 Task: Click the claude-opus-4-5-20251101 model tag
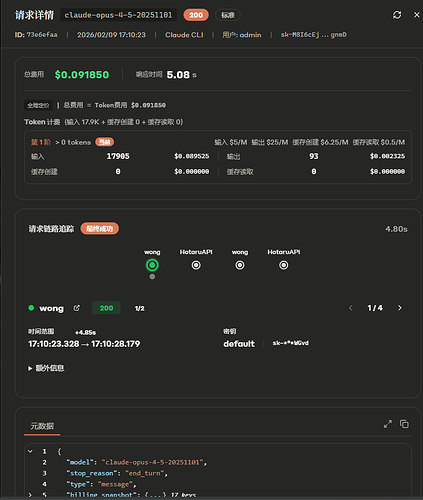tap(118, 15)
